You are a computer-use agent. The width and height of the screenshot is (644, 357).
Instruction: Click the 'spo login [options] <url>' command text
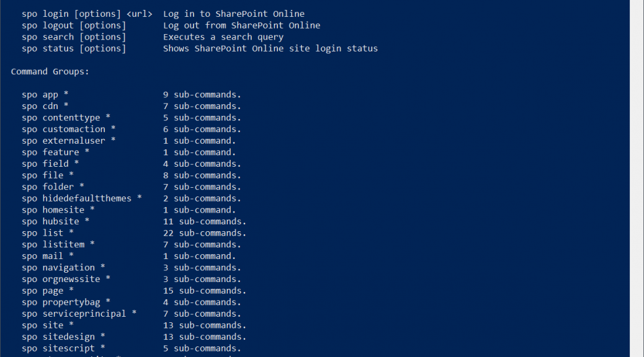point(87,14)
